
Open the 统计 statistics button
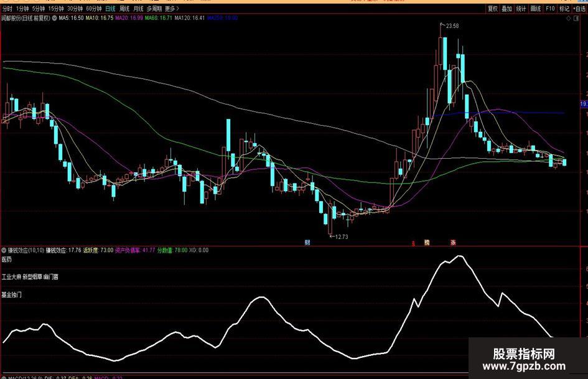pyautogui.click(x=521, y=9)
